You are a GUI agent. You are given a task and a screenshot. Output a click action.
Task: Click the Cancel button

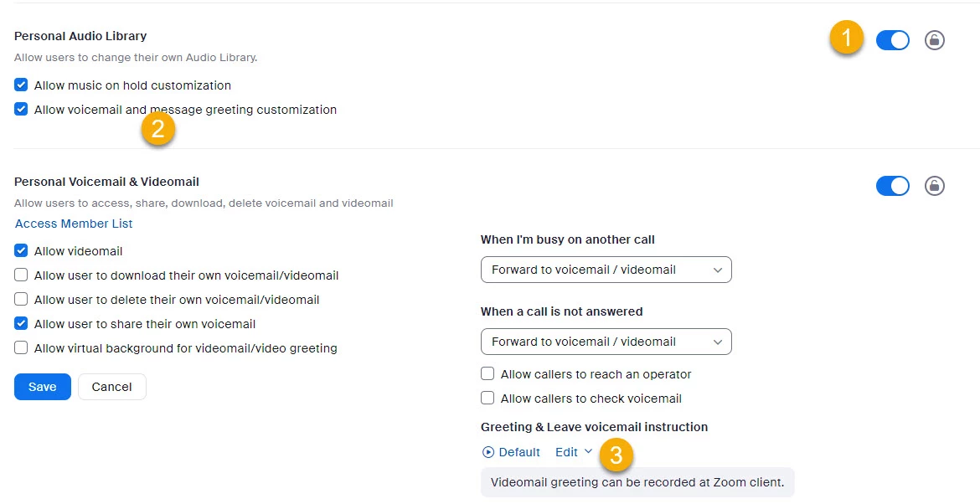click(111, 387)
